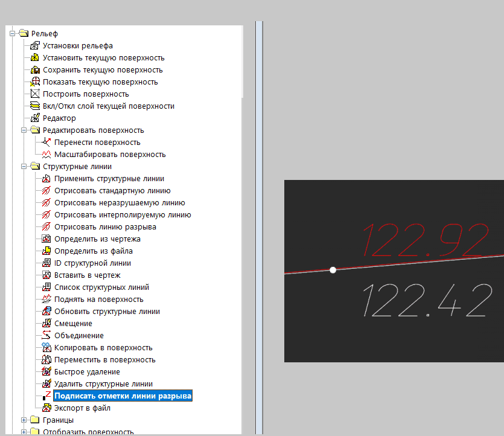The width and height of the screenshot is (504, 436).
Task: Click highlighted Подписать отметки линии разрыва
Action: click(123, 396)
